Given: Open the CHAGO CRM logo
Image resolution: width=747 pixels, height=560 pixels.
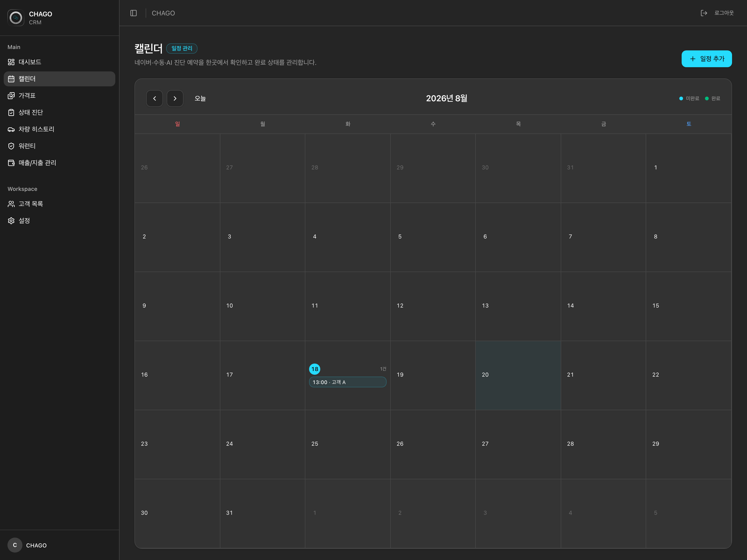Looking at the screenshot, I should pyautogui.click(x=16, y=17).
